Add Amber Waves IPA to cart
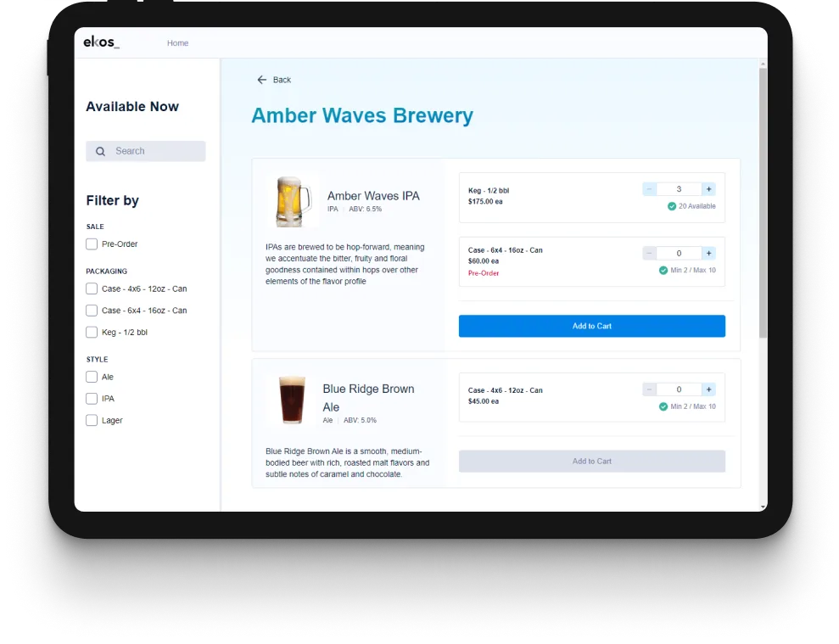This screenshot has width=839, height=644. point(592,326)
